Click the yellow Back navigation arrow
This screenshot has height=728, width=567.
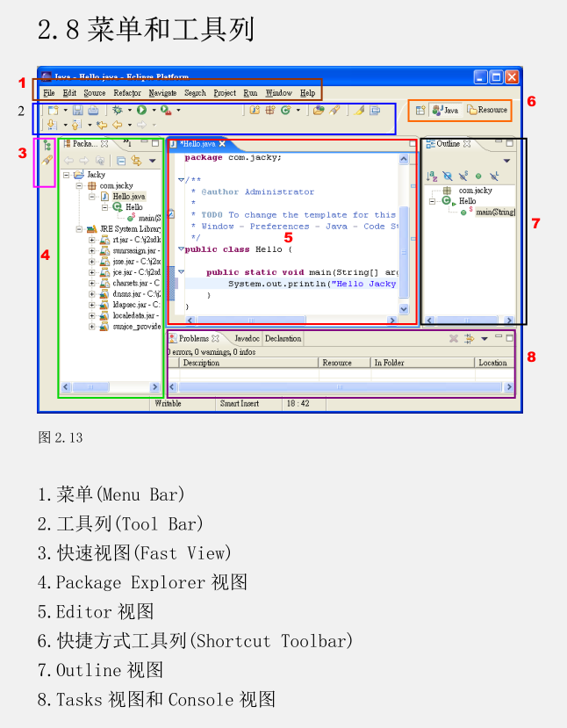click(118, 125)
